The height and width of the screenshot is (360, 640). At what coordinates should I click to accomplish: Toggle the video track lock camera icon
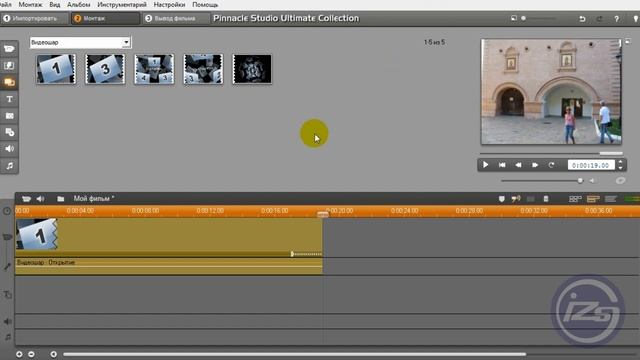7,237
